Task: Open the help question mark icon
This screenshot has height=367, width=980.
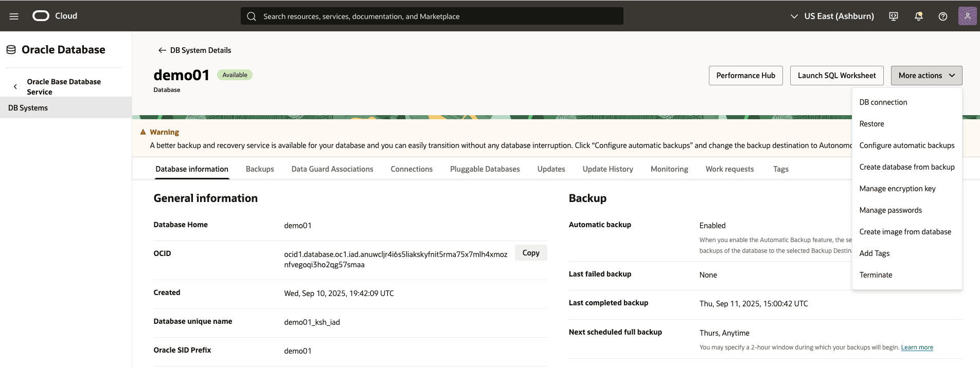Action: pos(942,16)
